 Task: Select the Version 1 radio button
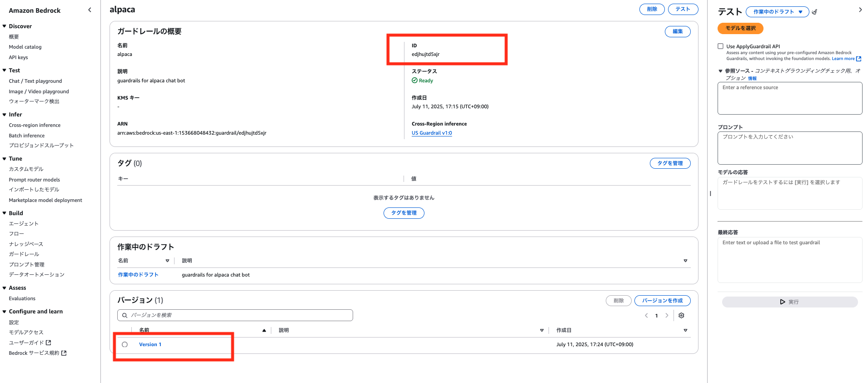(x=125, y=345)
